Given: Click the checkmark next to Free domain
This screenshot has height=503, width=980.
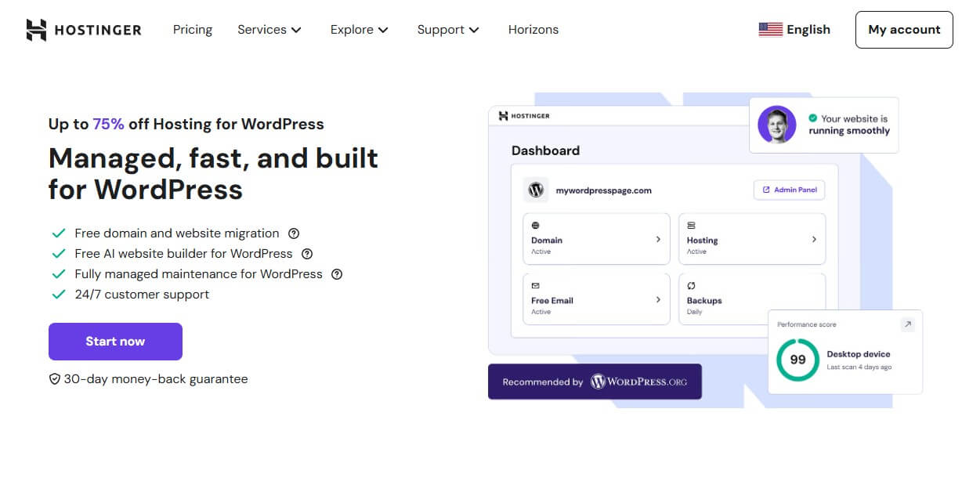Looking at the screenshot, I should coord(58,233).
